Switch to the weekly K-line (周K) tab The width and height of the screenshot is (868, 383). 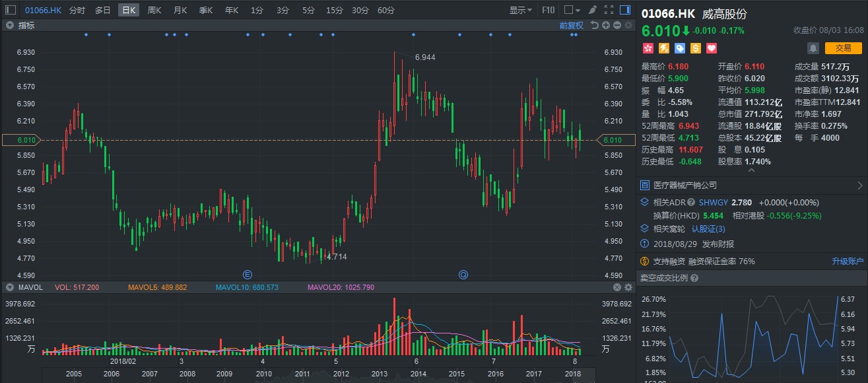(x=154, y=10)
